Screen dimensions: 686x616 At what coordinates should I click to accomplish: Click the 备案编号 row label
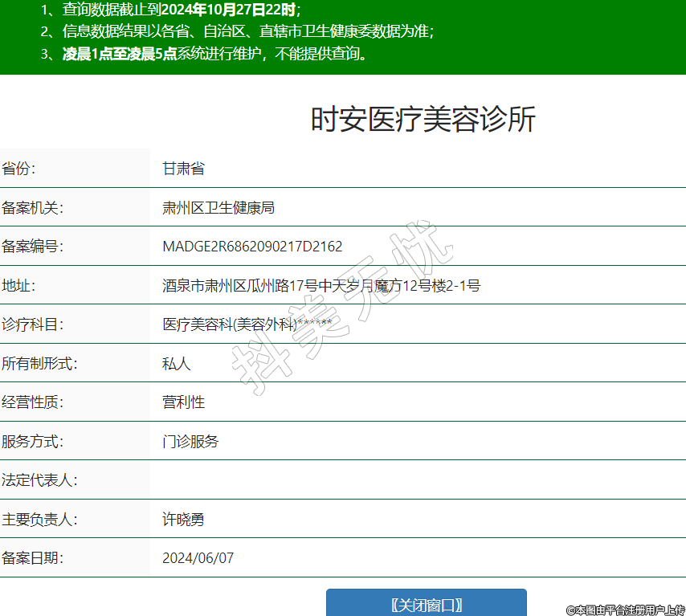pyautogui.click(x=32, y=247)
